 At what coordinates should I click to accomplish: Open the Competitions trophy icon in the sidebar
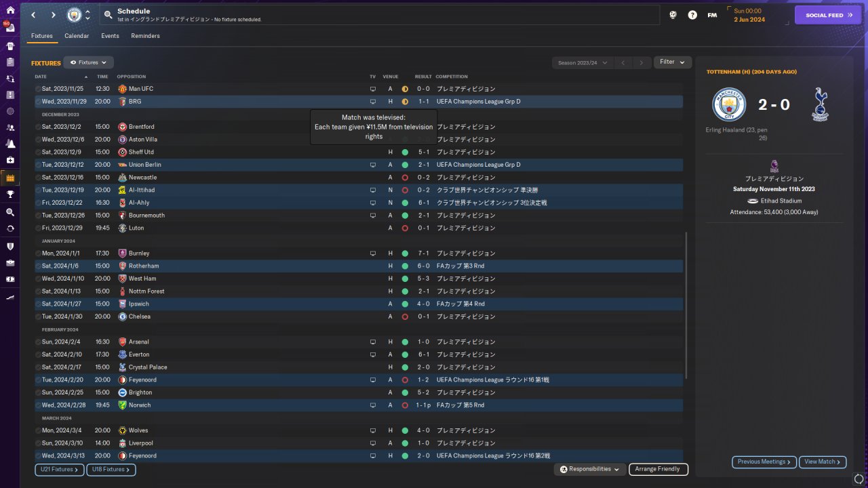tap(10, 195)
